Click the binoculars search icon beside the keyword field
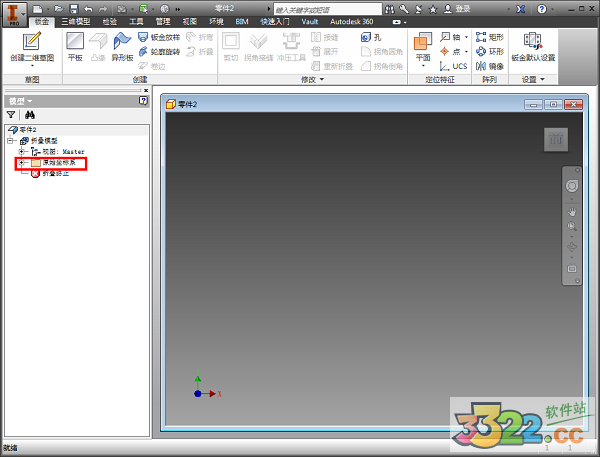Screen dimensions: 600x457 [390, 9]
